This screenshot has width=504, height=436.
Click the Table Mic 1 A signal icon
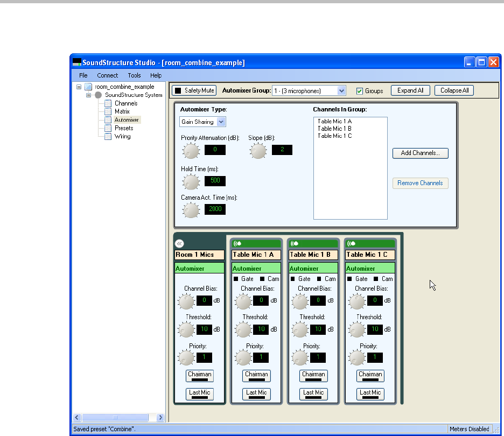tap(238, 244)
